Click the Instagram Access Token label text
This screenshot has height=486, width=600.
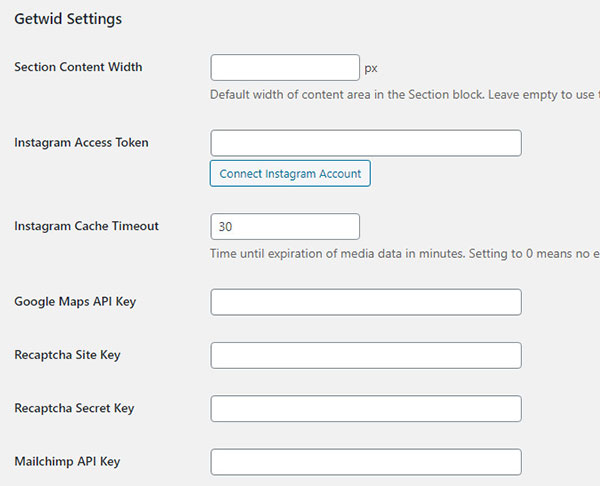[x=81, y=142]
